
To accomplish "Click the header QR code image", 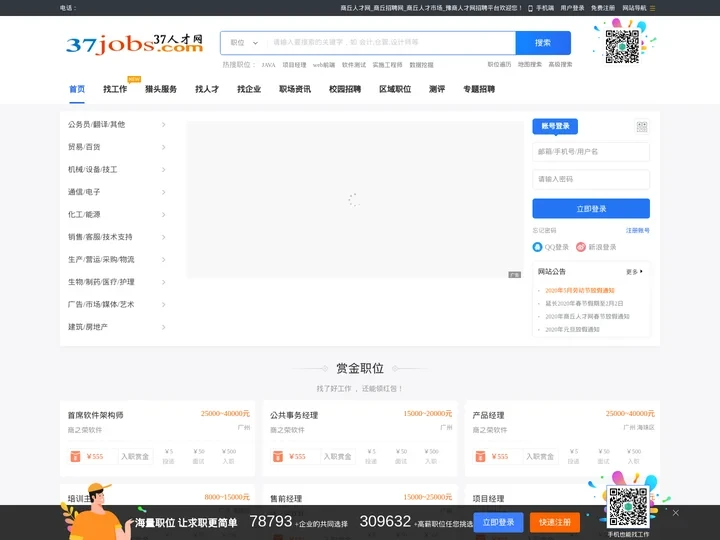I will click(622, 46).
